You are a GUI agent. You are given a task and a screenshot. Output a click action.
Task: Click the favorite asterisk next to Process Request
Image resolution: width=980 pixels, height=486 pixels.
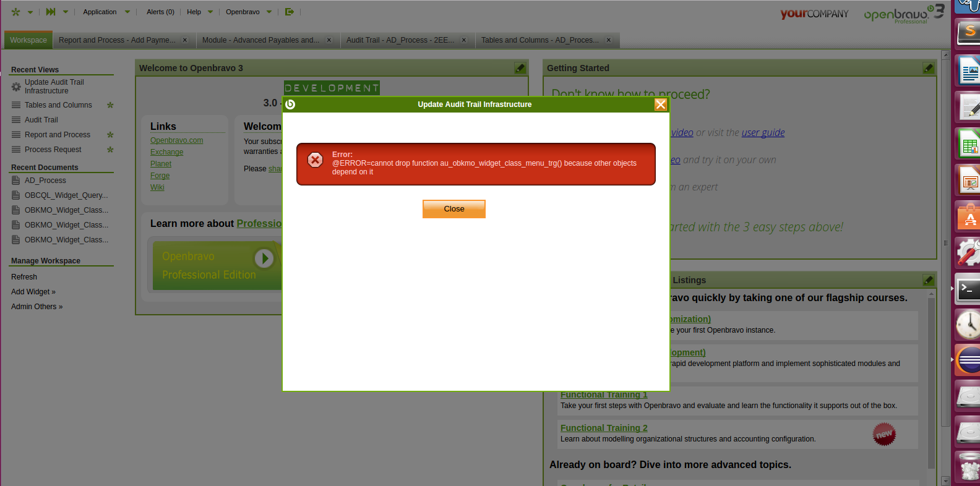(110, 150)
